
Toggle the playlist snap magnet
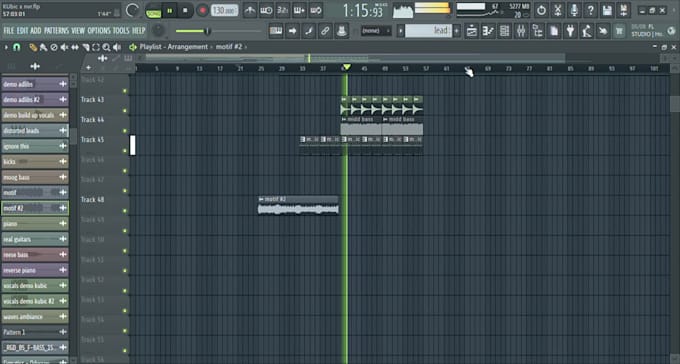click(16, 47)
